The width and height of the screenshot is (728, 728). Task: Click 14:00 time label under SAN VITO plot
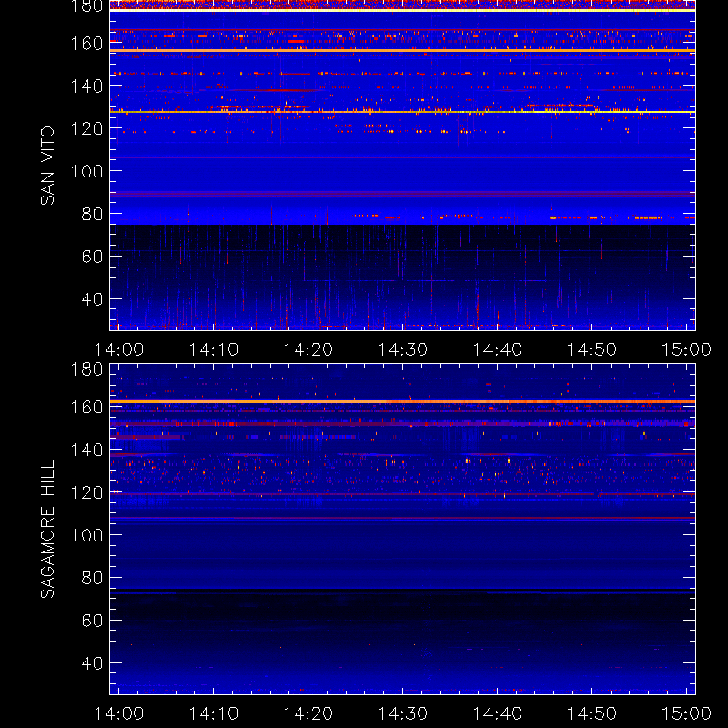(x=119, y=349)
